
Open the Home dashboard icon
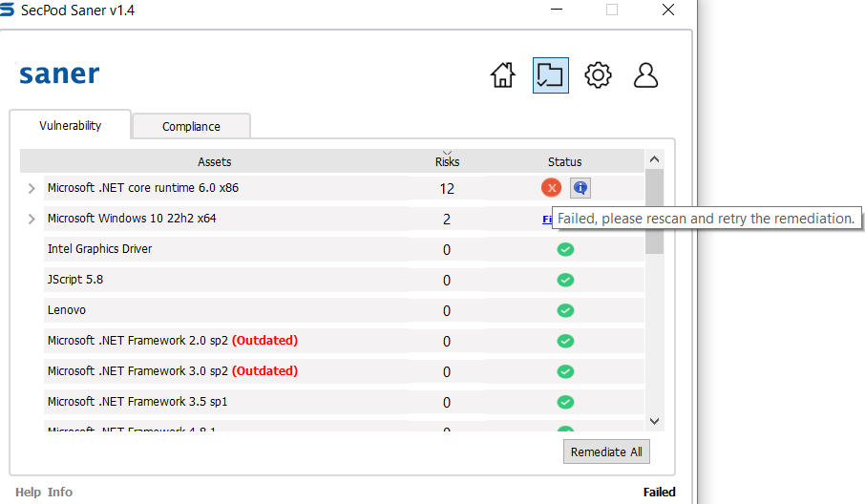pyautogui.click(x=502, y=75)
